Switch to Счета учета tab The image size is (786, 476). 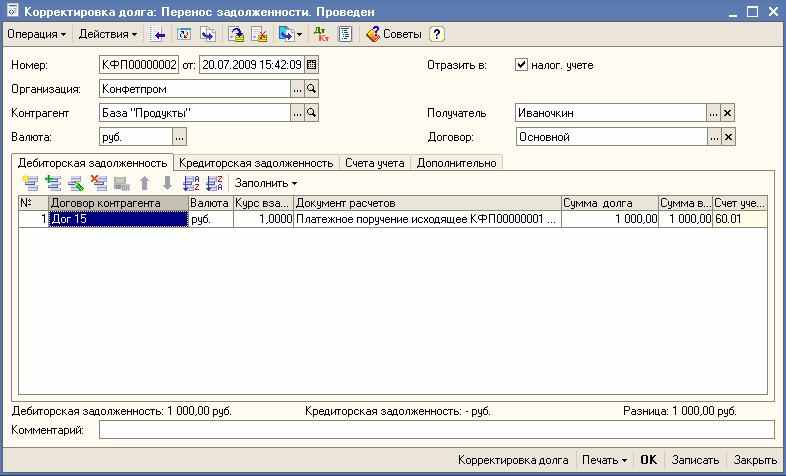[x=374, y=163]
